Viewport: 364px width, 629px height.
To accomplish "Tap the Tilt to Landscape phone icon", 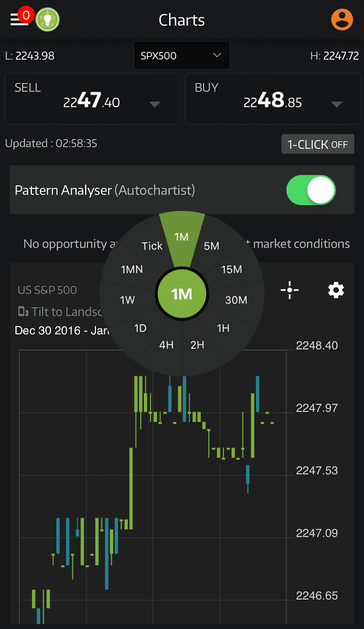I will 23,311.
